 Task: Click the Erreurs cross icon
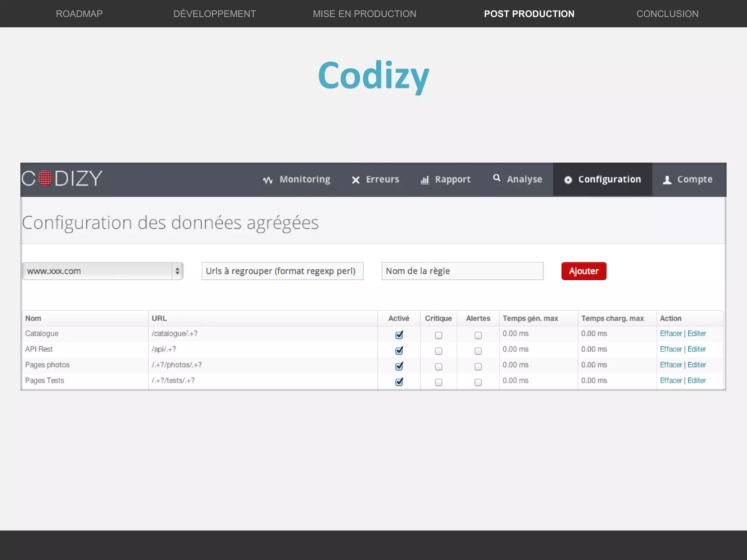tap(356, 180)
